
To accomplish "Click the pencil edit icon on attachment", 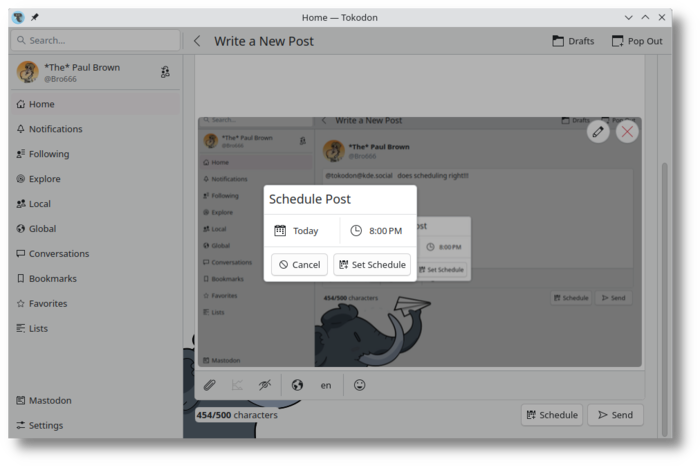I will (x=598, y=131).
